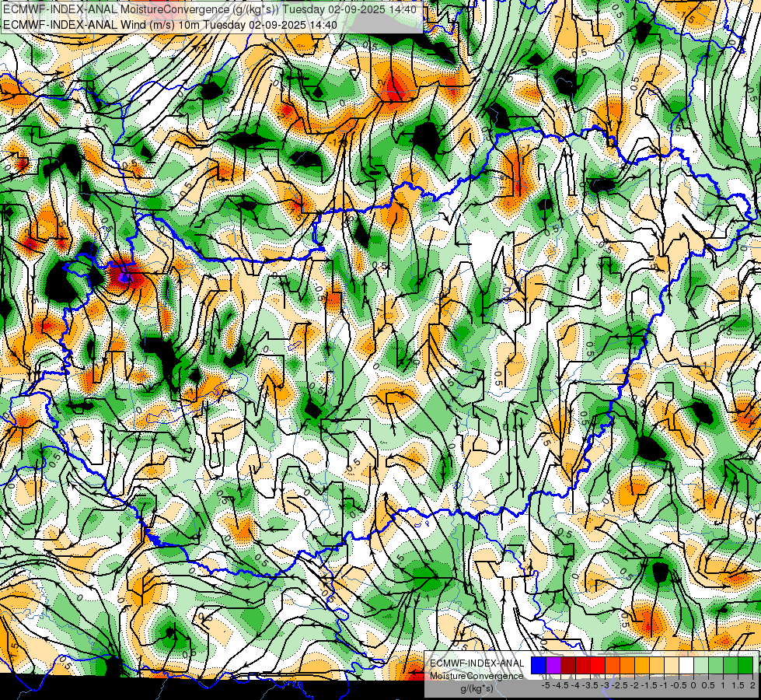Click the -2.5 tick label in legend
This screenshot has width=761, height=700.
pyautogui.click(x=620, y=685)
